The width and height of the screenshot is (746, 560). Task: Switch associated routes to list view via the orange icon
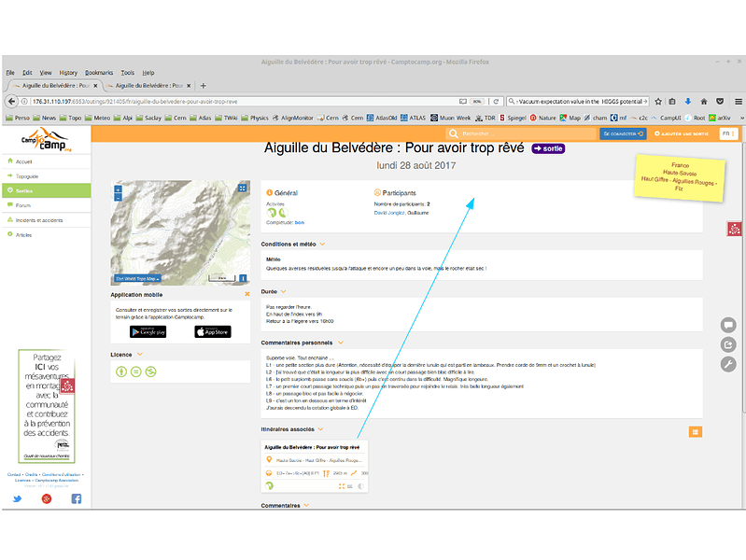(695, 431)
